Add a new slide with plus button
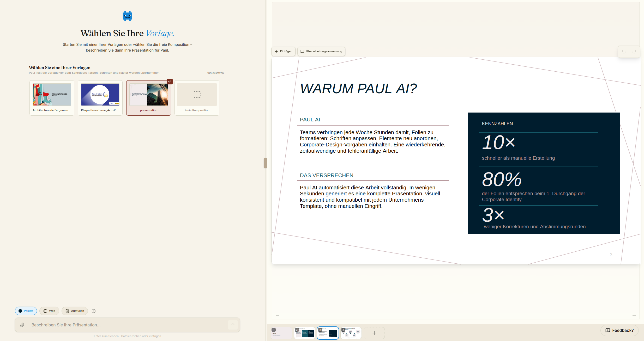This screenshot has width=644, height=341. [374, 333]
